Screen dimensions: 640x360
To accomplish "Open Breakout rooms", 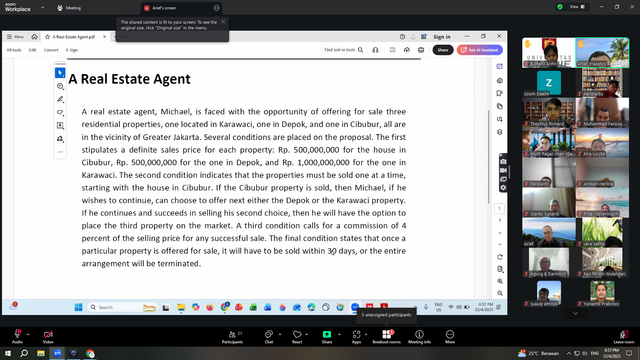I will [x=387, y=337].
